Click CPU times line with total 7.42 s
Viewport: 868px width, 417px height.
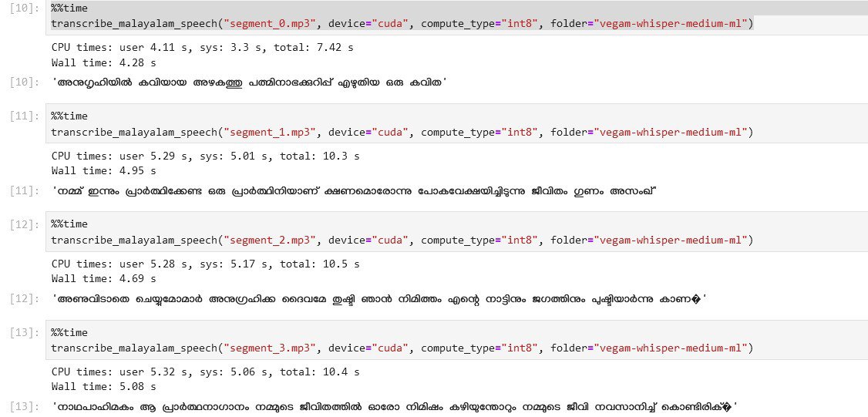click(202, 48)
